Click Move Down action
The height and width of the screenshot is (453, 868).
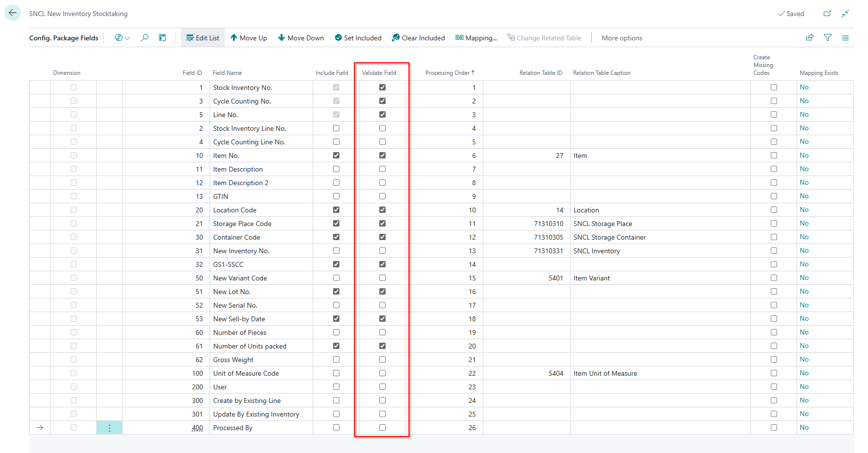pos(301,38)
